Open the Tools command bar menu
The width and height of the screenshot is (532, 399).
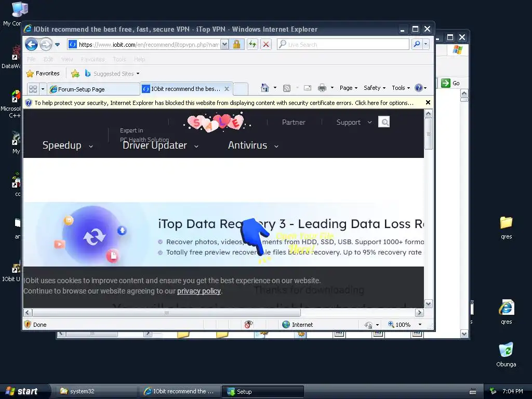401,88
